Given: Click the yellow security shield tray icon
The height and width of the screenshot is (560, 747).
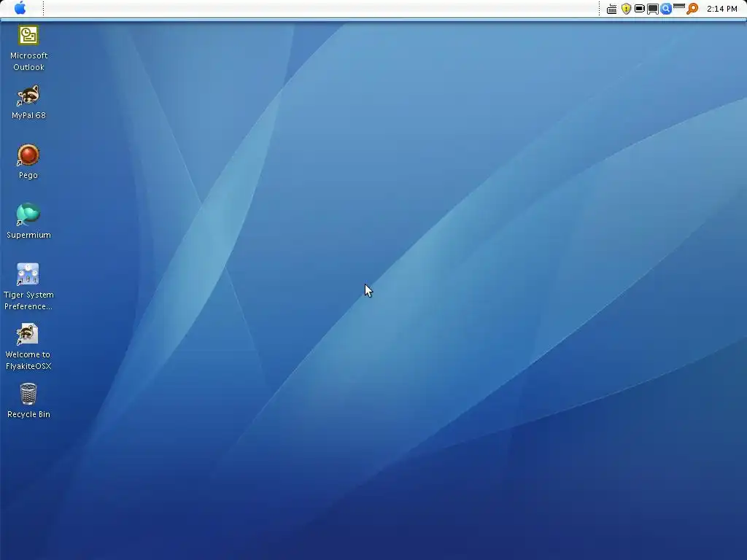Looking at the screenshot, I should click(x=626, y=9).
